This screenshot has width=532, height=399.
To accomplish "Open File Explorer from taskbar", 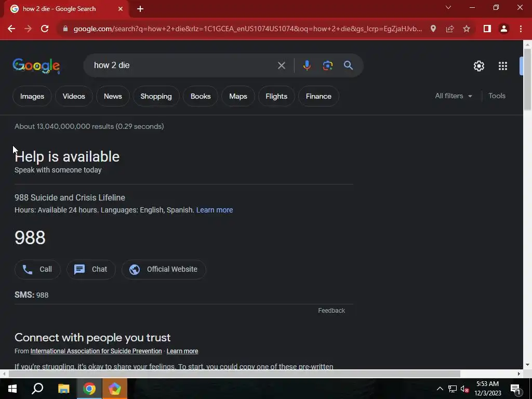I will [x=63, y=389].
